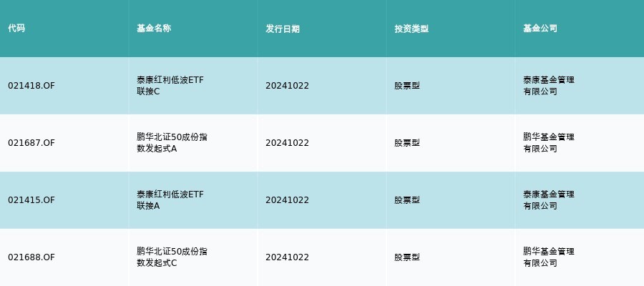Image resolution: width=644 pixels, height=286 pixels.
Task: Select fund code 021418.OF
Action: [x=31, y=86]
